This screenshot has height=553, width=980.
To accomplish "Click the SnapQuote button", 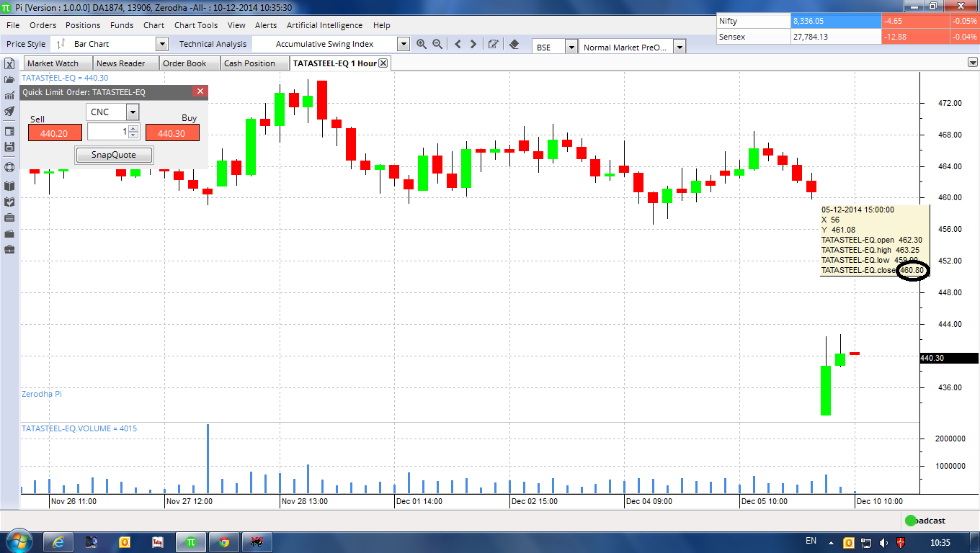I will point(114,155).
